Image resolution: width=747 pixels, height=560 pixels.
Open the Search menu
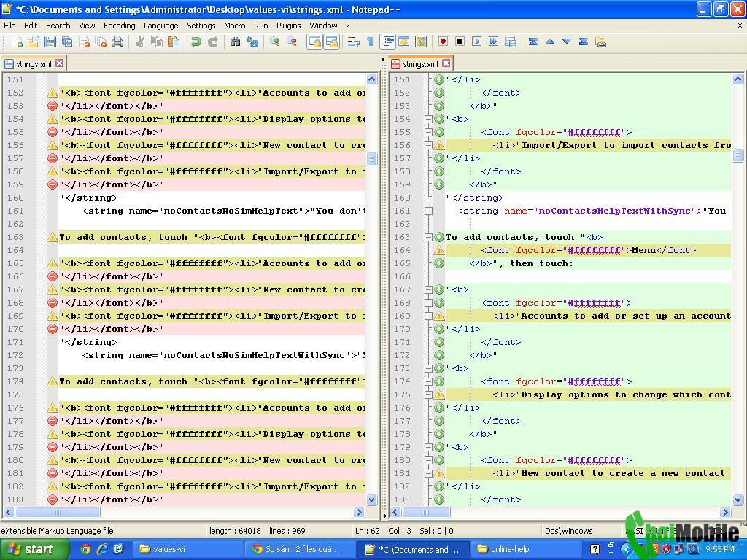click(x=58, y=26)
